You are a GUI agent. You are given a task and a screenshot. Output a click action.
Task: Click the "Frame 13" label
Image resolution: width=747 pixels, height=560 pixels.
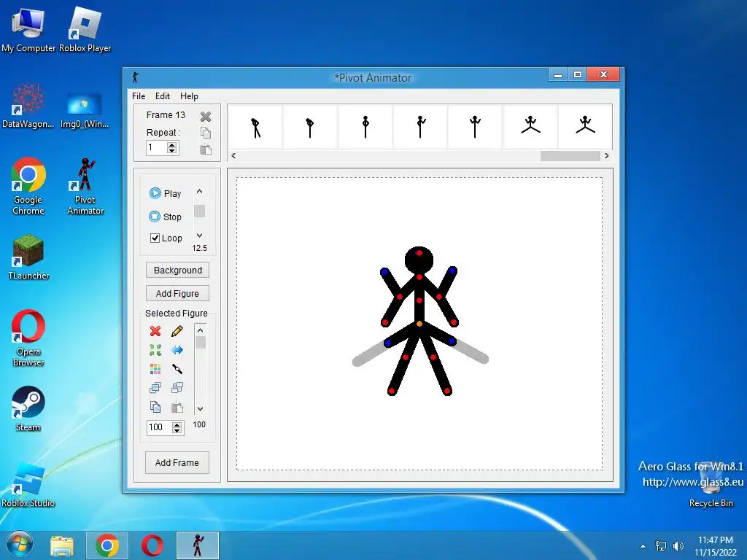166,115
